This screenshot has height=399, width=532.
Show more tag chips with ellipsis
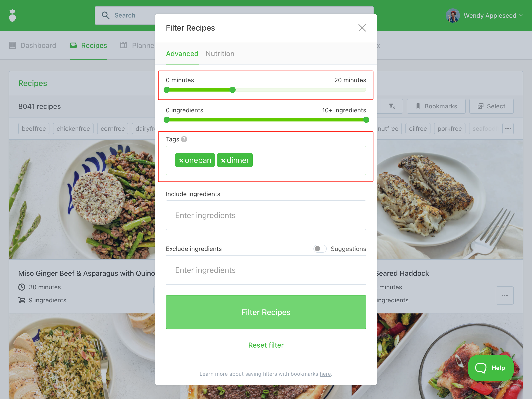click(508, 129)
